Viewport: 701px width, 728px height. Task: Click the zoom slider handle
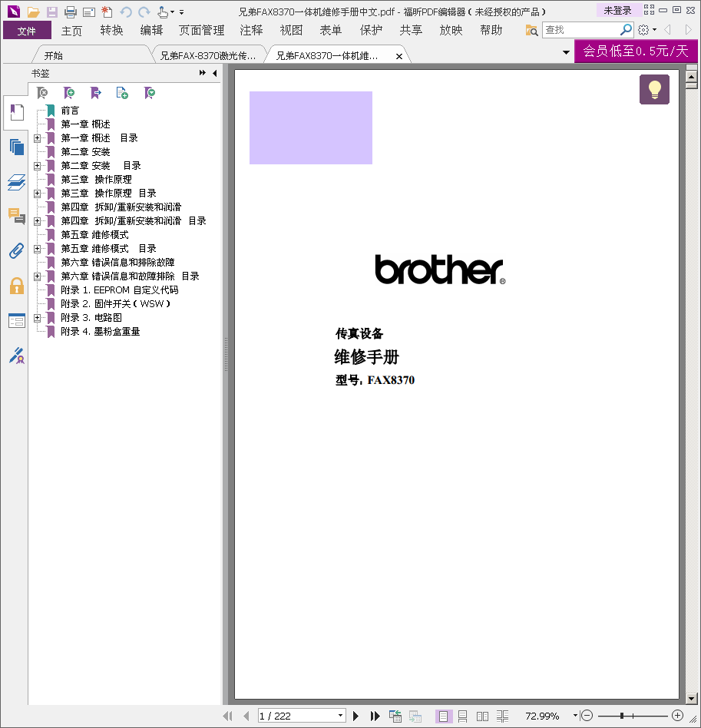[622, 716]
